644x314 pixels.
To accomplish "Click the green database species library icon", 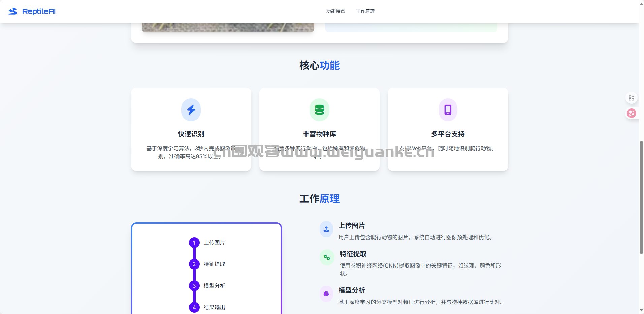I will (319, 110).
